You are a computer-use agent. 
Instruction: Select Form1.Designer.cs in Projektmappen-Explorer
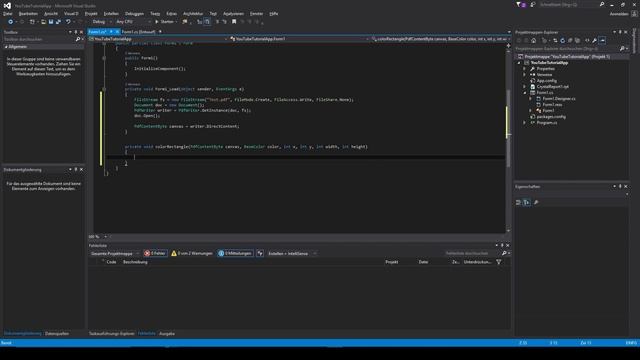(559, 99)
